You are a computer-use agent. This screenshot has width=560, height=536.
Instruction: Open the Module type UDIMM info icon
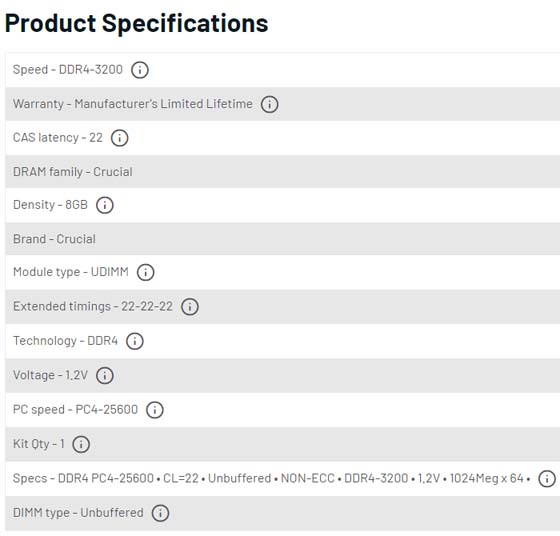[x=145, y=272]
